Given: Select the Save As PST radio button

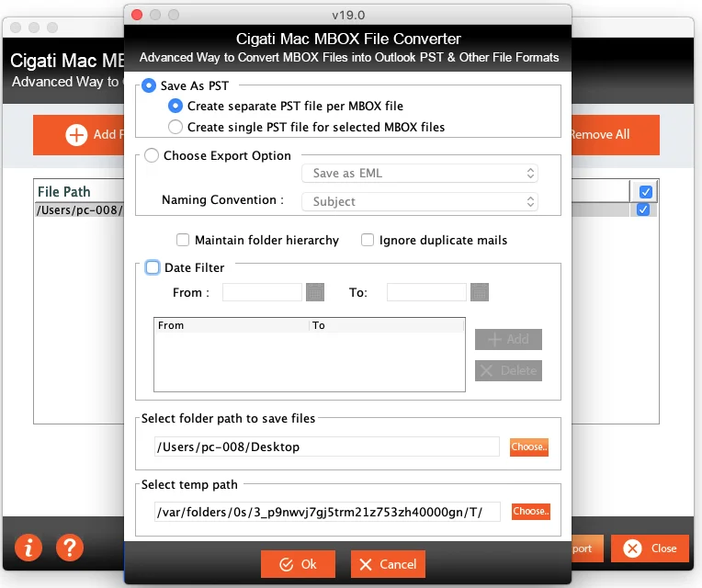Looking at the screenshot, I should click(x=149, y=85).
